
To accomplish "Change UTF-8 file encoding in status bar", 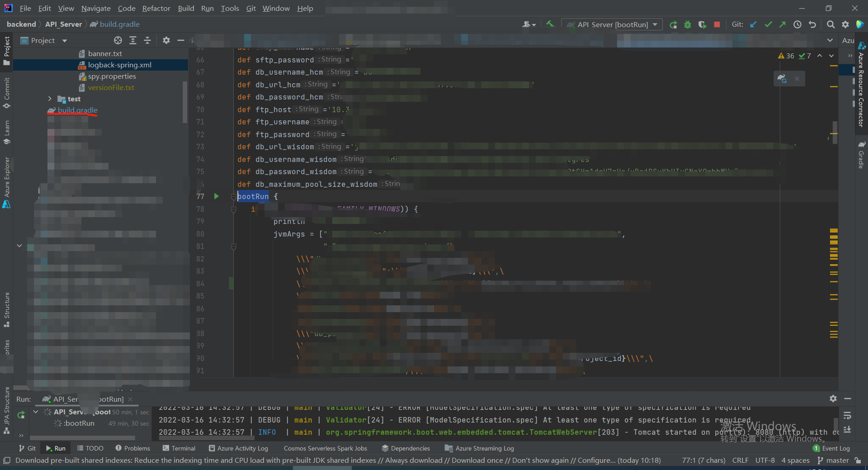I will 765,460.
